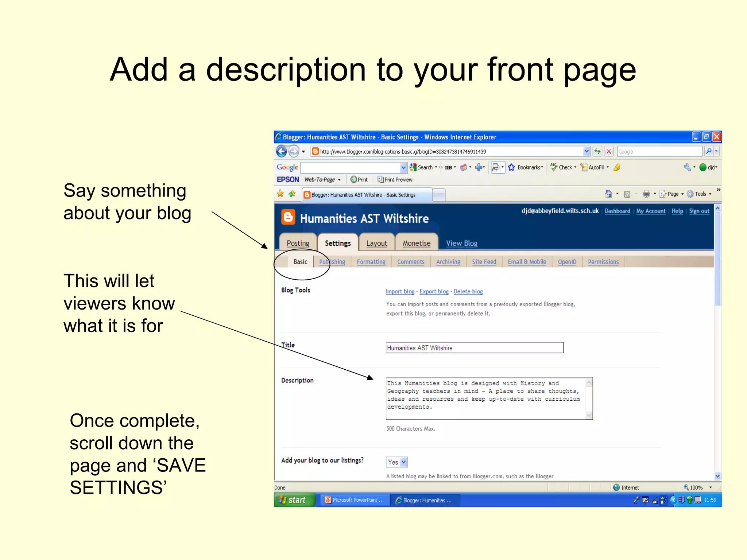The image size is (747, 560).
Task: Click the Help link
Action: [x=677, y=211]
